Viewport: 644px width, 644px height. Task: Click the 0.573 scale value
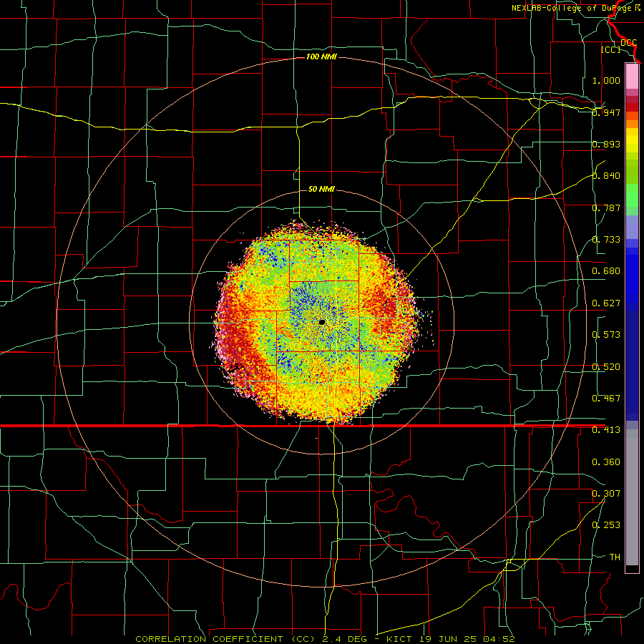[x=606, y=335]
